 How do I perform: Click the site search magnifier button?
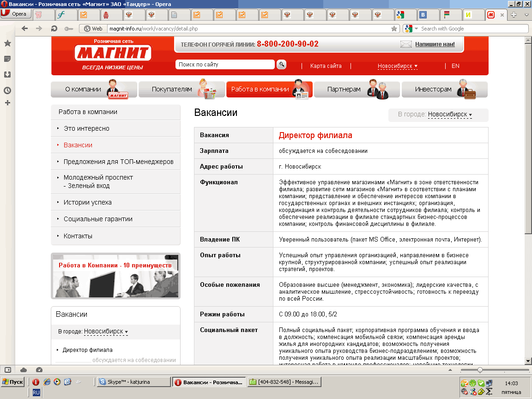pyautogui.click(x=281, y=65)
